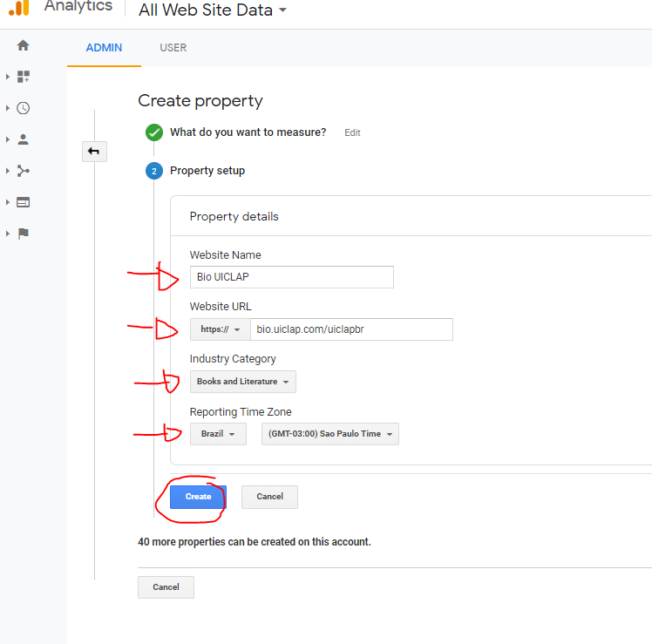Click the Google Analytics logo

tap(19, 8)
